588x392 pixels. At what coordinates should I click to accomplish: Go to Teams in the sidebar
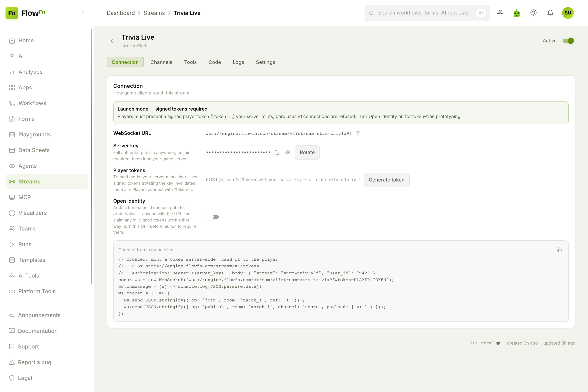[47, 229]
